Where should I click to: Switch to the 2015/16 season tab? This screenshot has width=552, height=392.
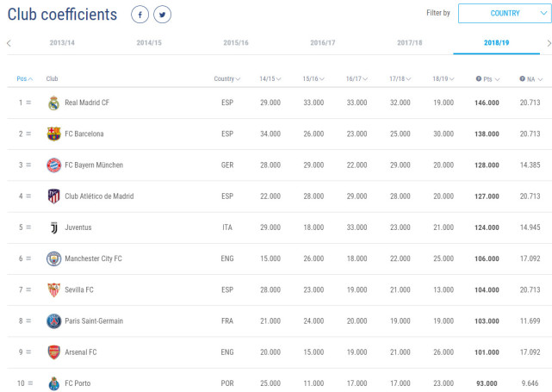(x=236, y=42)
